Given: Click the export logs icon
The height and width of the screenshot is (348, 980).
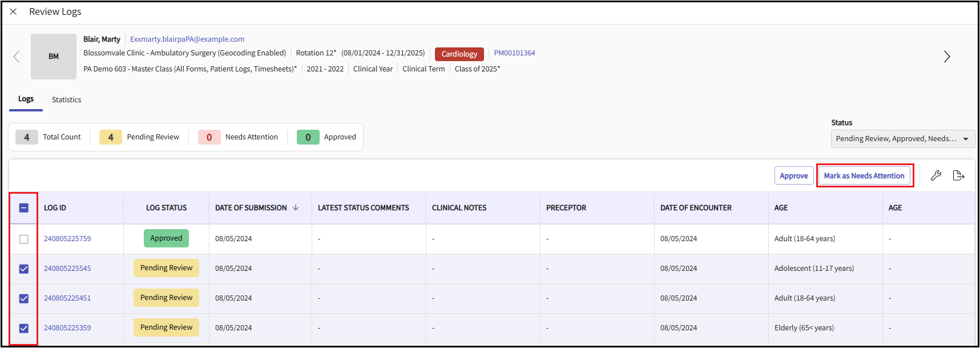Looking at the screenshot, I should tap(958, 175).
